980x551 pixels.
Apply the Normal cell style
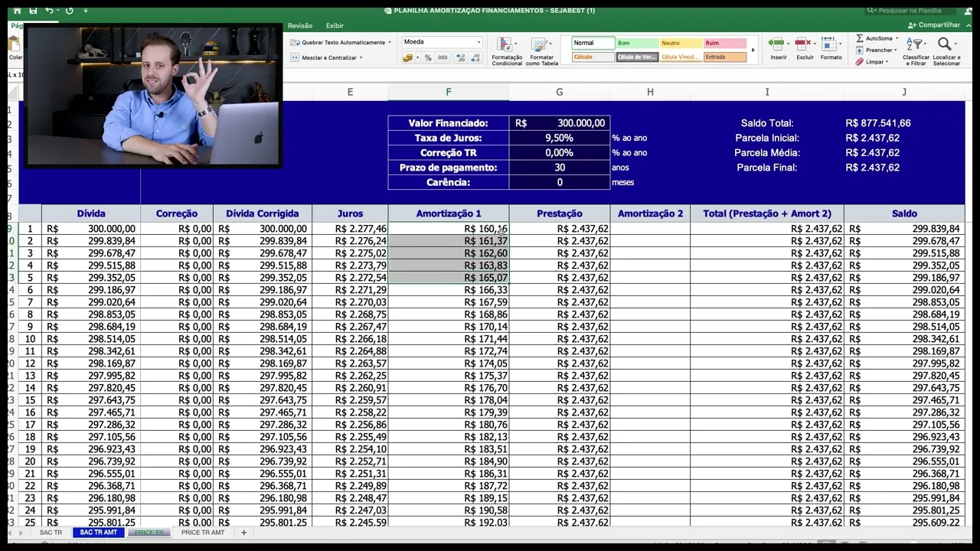pos(593,43)
